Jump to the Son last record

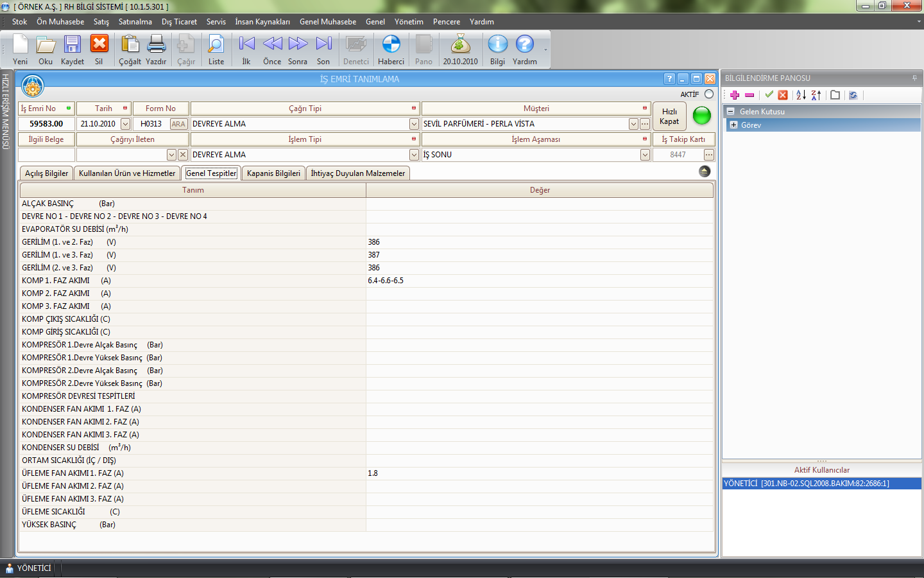(323, 44)
